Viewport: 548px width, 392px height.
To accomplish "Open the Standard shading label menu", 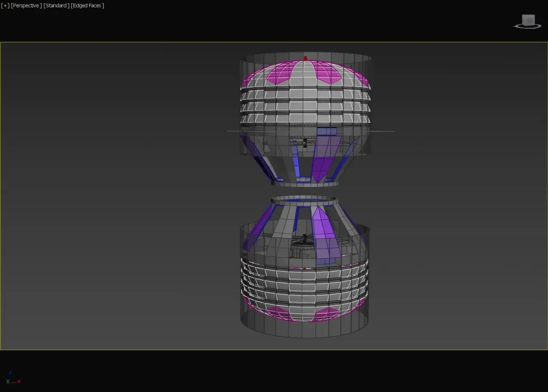I will [57, 5].
